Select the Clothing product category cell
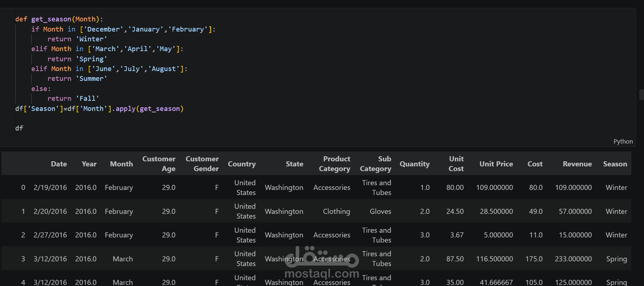Viewport: 644px width, 286px height. [336, 211]
